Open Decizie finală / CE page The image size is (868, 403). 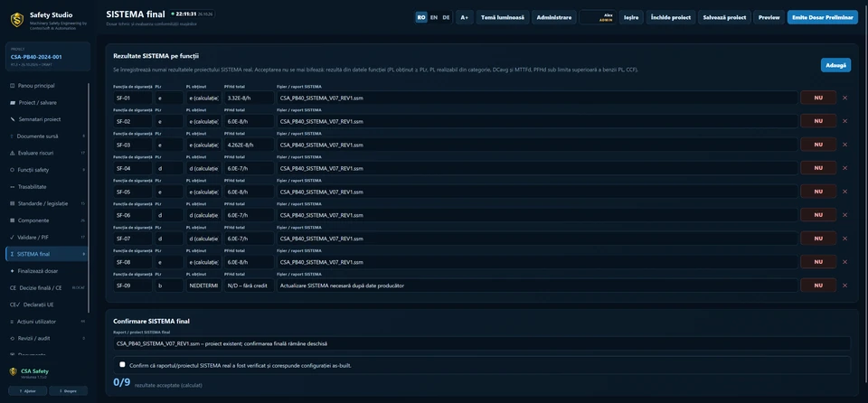click(x=46, y=288)
